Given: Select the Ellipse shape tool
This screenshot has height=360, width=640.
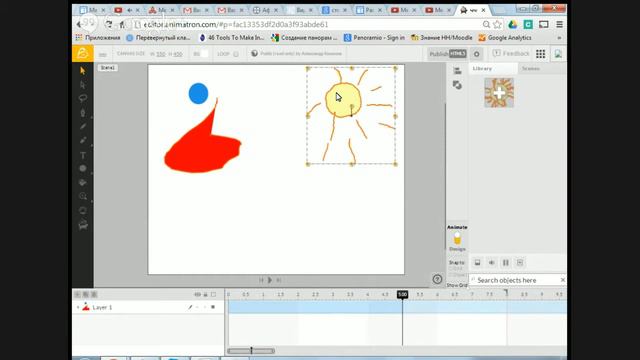Looking at the screenshot, I should pos(83,169).
